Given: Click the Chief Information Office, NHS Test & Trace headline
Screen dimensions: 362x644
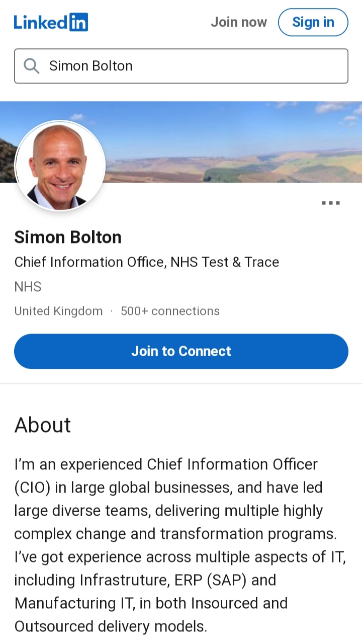Looking at the screenshot, I should [x=146, y=262].
